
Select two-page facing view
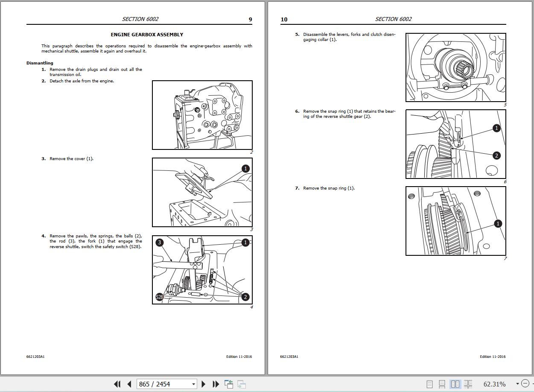(x=455, y=384)
